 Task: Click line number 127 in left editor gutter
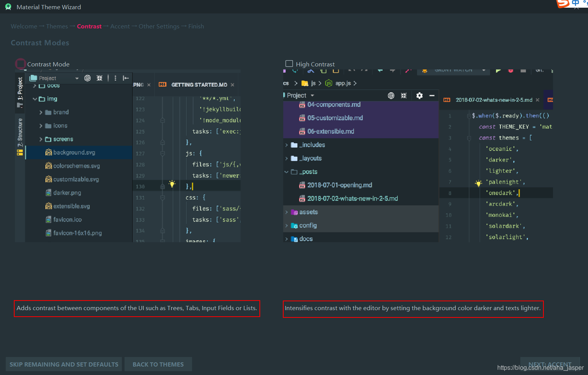pyautogui.click(x=140, y=154)
